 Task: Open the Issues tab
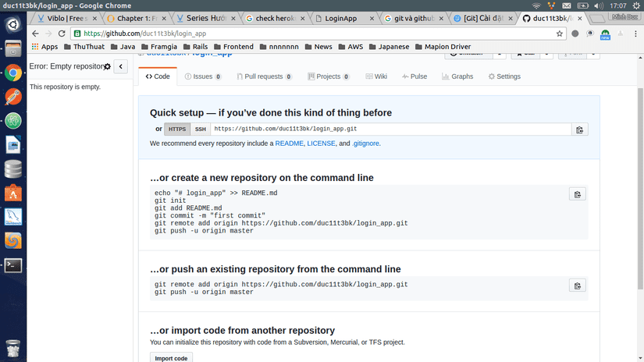tap(203, 76)
